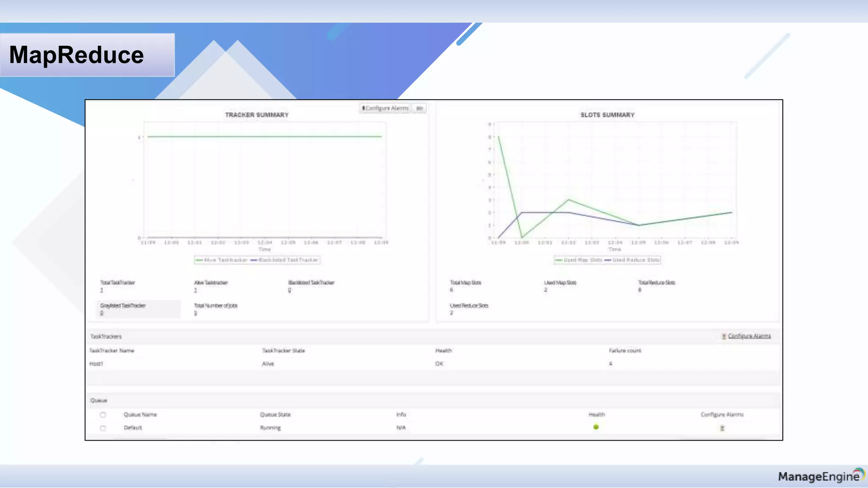Toggle the select-all checkbox beside Queue Name
868x488 pixels.
(103, 415)
